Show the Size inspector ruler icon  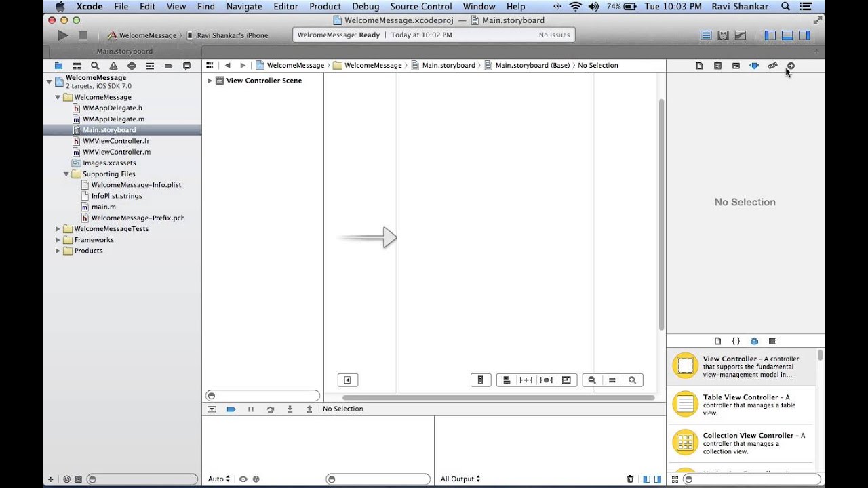pos(772,66)
